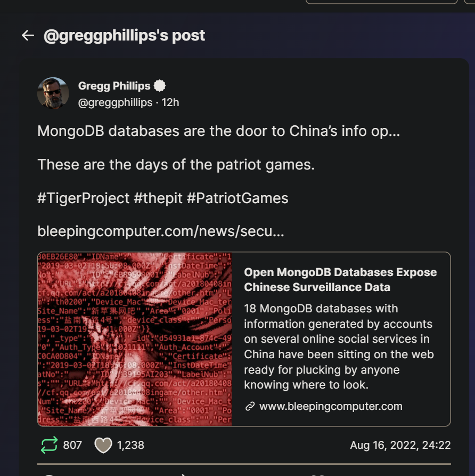Click the @greggphillips handle
The image size is (475, 476).
[x=115, y=102]
